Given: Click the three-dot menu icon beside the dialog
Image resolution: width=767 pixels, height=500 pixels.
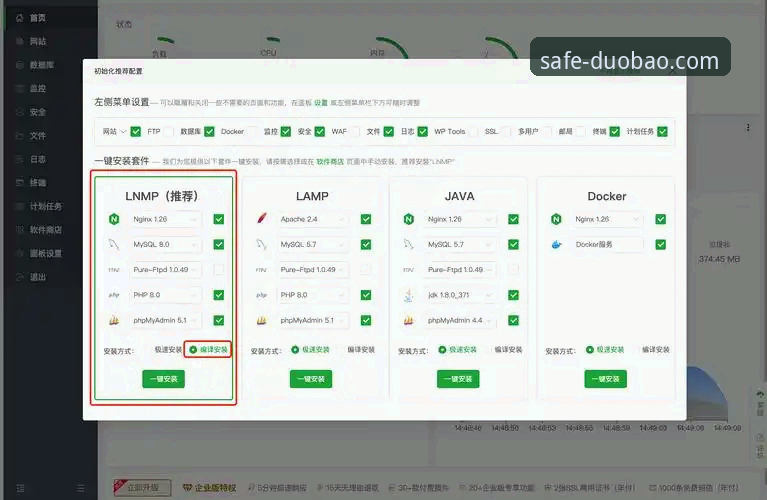Looking at the screenshot, I should click(748, 128).
